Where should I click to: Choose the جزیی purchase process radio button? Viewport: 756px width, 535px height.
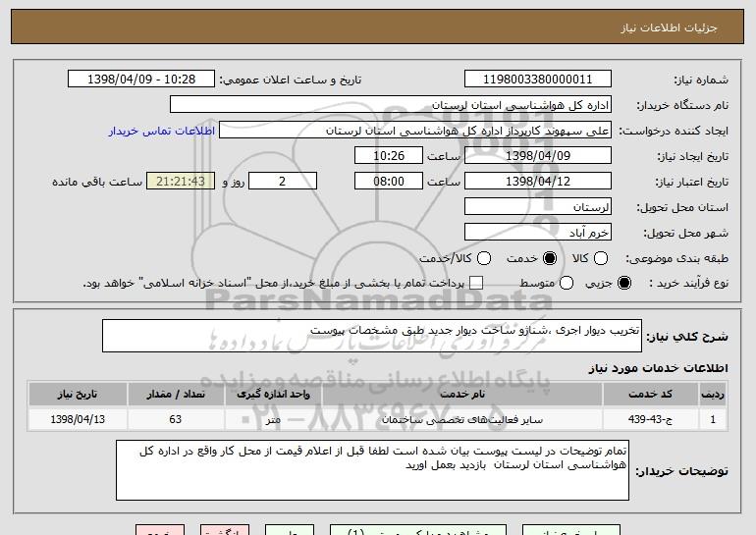click(x=624, y=283)
